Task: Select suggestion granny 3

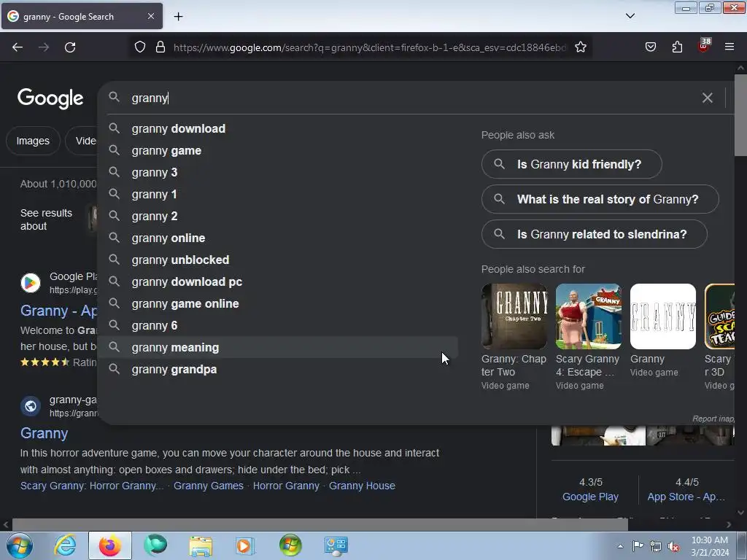Action: click(x=278, y=172)
